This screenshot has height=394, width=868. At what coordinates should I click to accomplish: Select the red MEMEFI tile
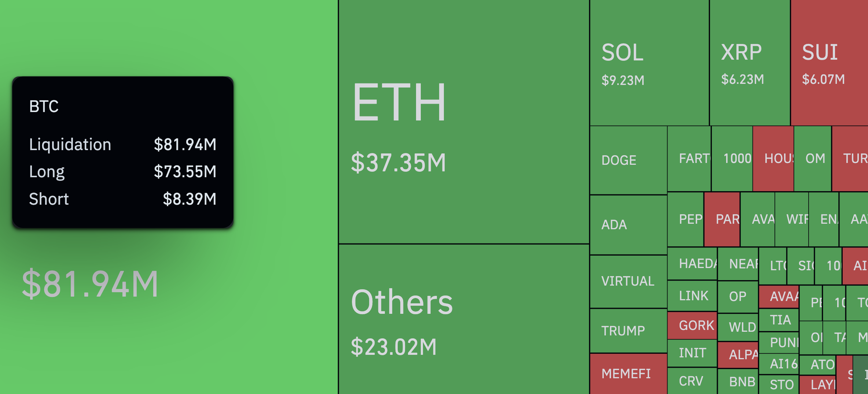(x=628, y=373)
